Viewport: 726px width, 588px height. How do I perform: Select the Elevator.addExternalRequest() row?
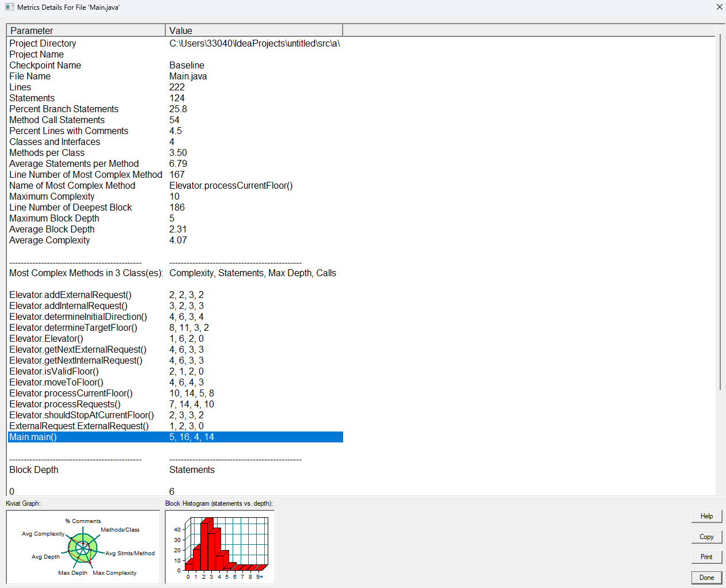pos(176,295)
